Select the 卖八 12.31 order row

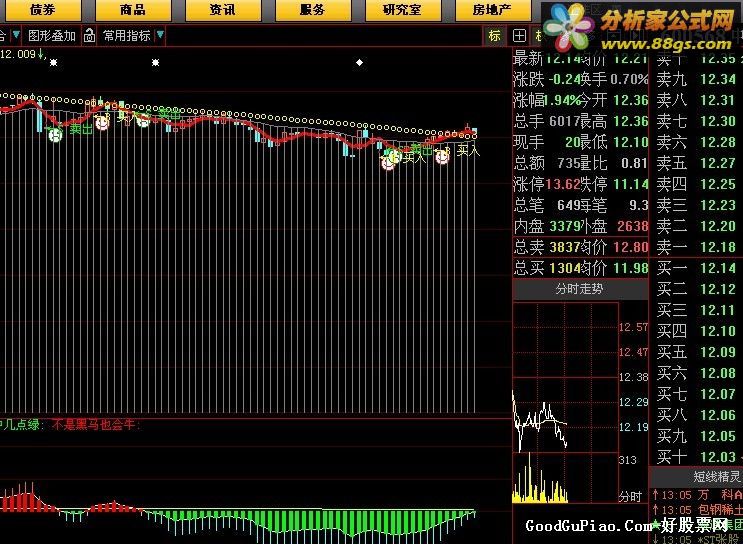click(697, 100)
